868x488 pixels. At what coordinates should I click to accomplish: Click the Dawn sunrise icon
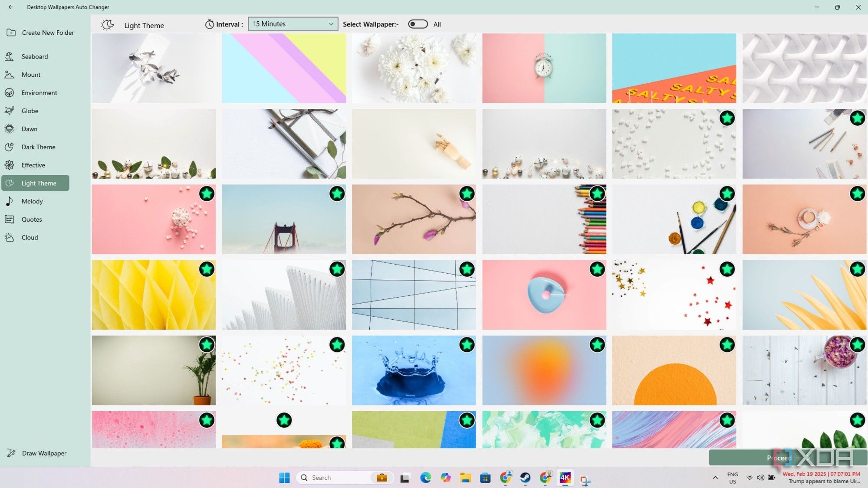(10, 129)
